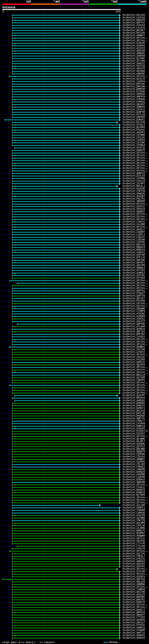Select hit label UniRef100_P62753
This screenshot has width=149, height=644.
pos(134,199)
